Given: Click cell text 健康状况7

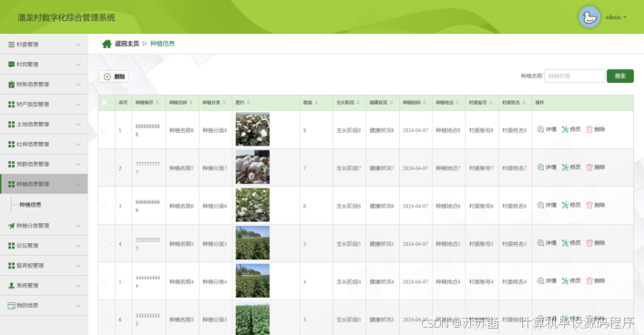Looking at the screenshot, I should (x=382, y=167).
